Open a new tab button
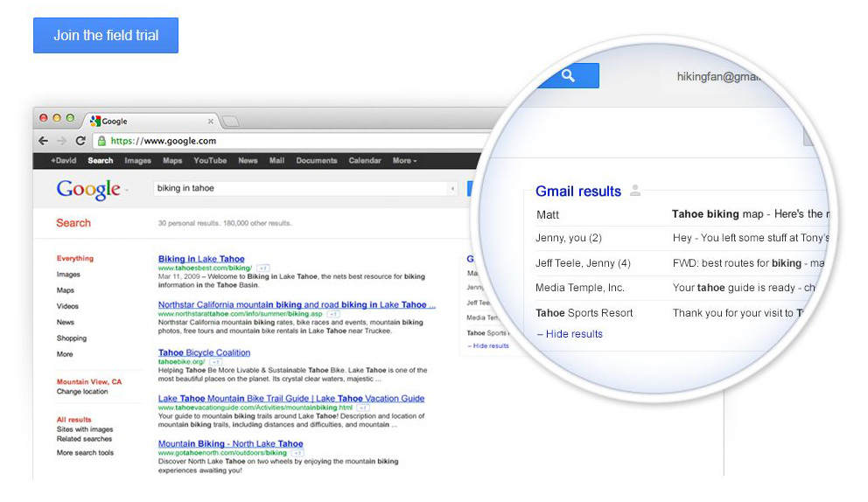This screenshot has height=502, width=868. 230,122
